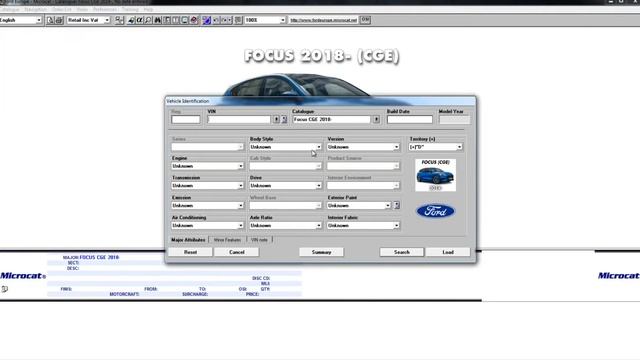Click the Microcat URL link in toolbar
The width and height of the screenshot is (640, 360).
(x=323, y=20)
